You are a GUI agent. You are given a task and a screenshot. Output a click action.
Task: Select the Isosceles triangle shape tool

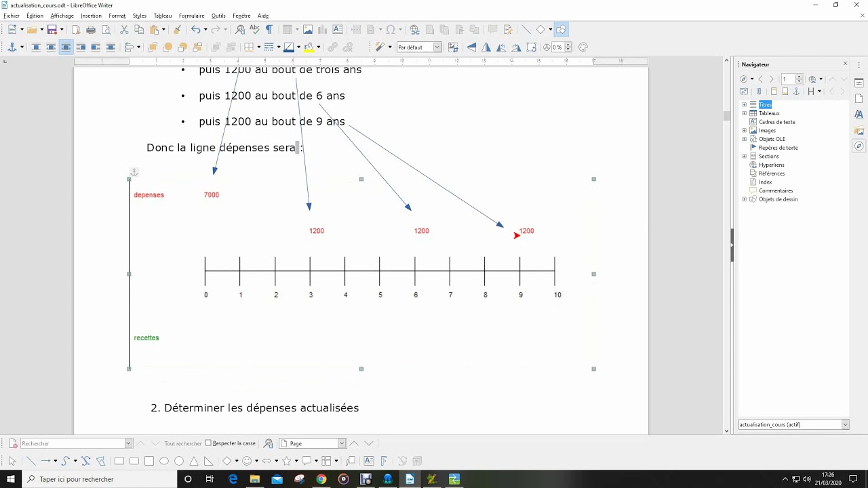(194, 461)
